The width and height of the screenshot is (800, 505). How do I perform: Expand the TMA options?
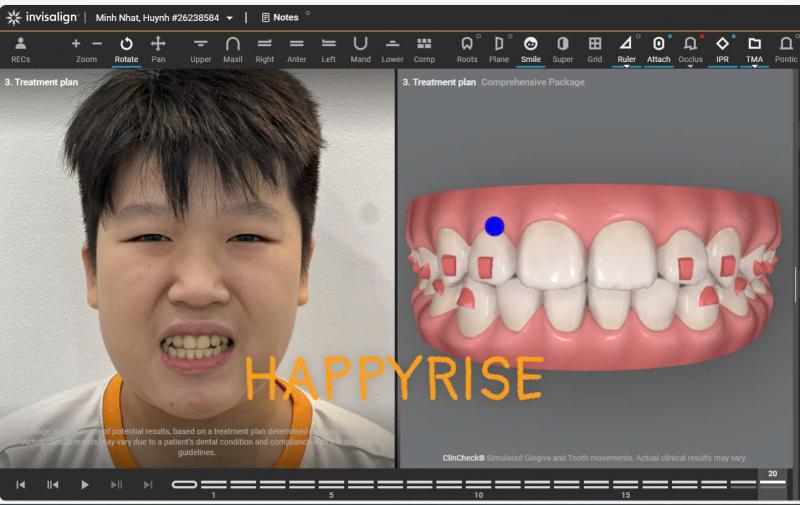point(754,68)
